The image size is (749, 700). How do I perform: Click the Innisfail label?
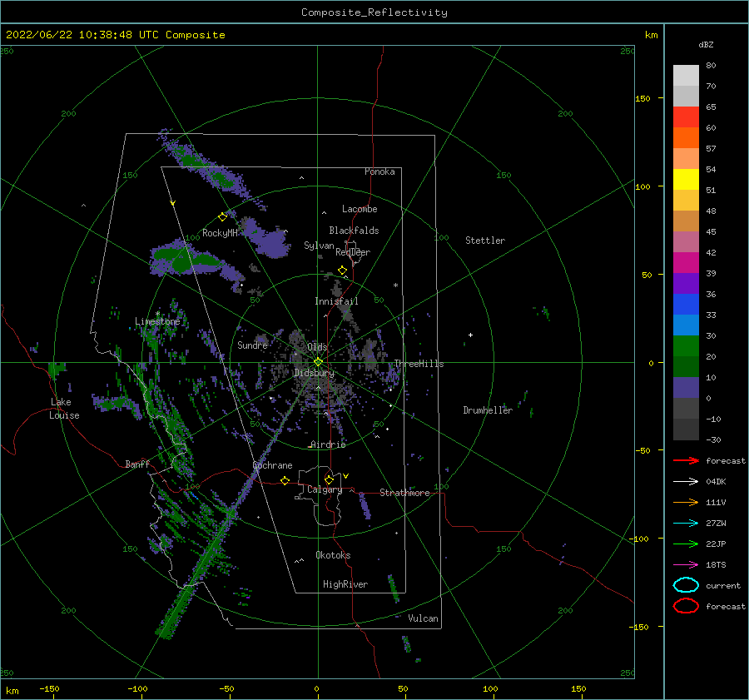click(x=336, y=301)
